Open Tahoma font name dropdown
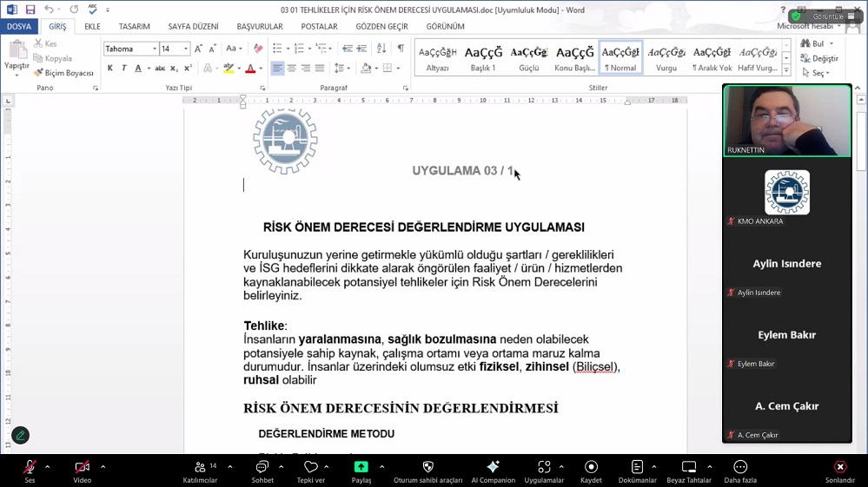868x487 pixels. coord(155,49)
